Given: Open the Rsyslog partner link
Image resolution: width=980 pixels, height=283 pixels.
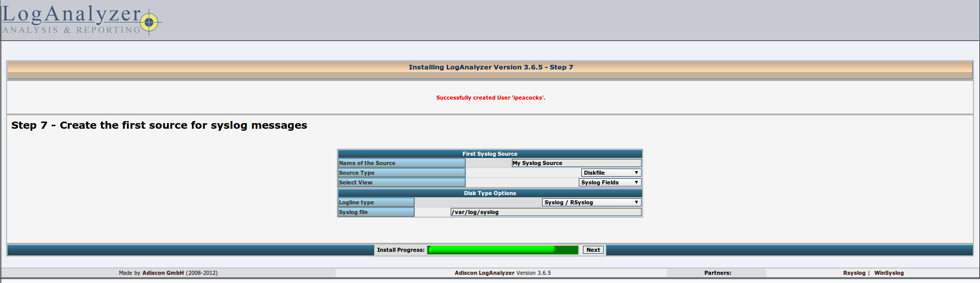Looking at the screenshot, I should [854, 273].
